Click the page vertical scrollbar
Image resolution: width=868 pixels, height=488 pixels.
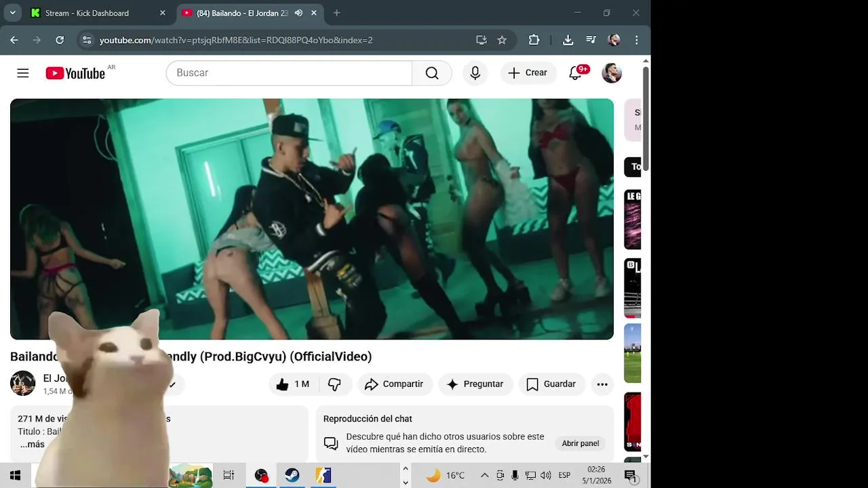coord(646,119)
